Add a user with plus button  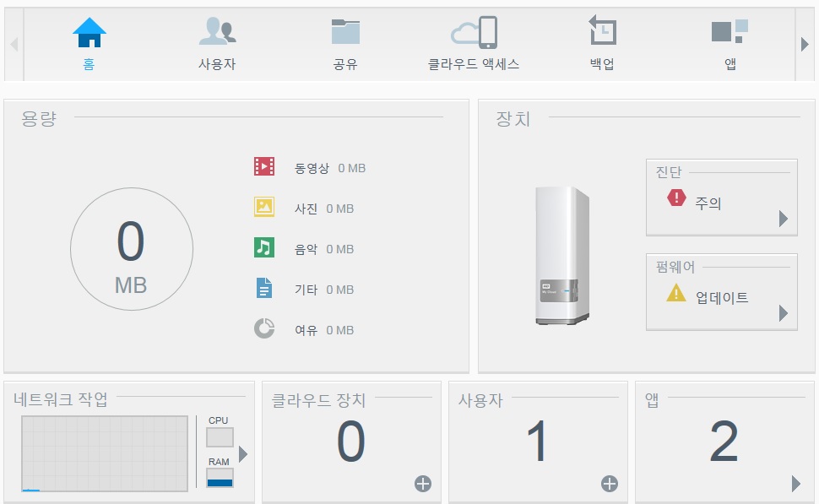(x=609, y=484)
